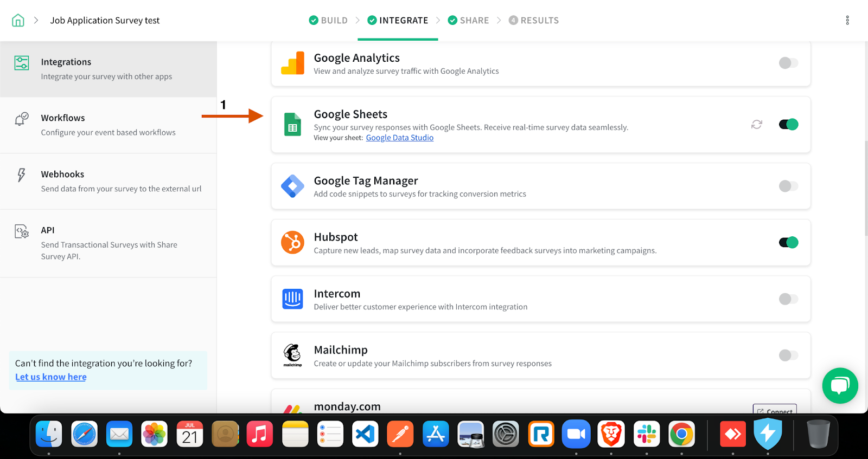This screenshot has height=459, width=868.
Task: Turn off the Hubspot integration toggle
Action: 788,242
